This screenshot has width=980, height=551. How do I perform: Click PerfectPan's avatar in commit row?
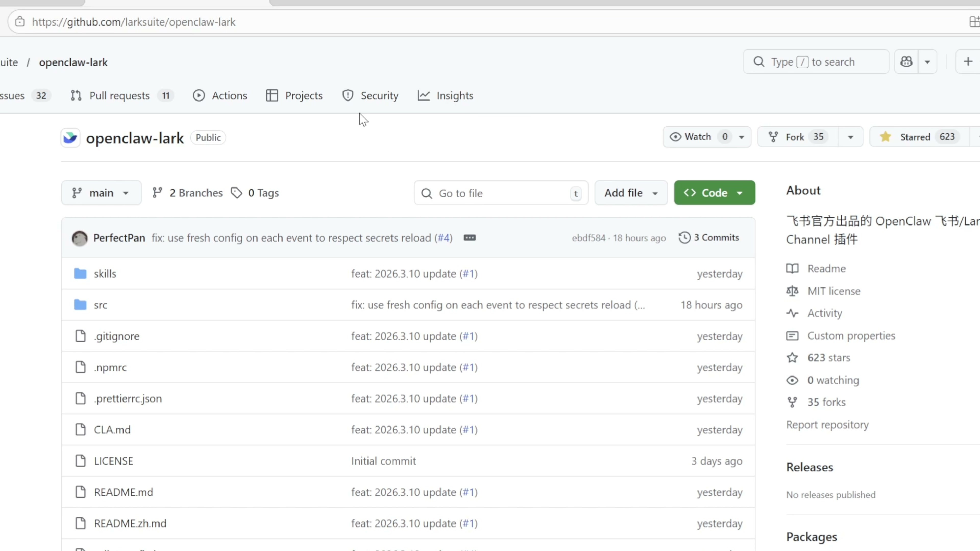coord(80,238)
